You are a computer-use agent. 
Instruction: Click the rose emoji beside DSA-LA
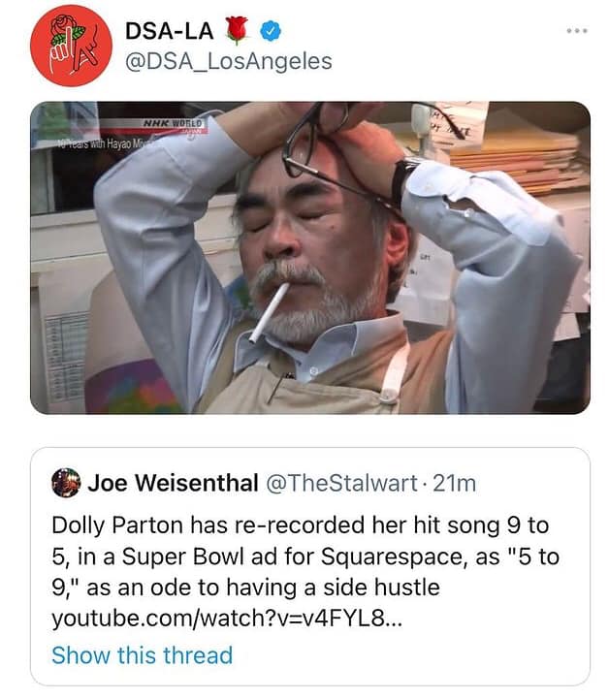click(x=238, y=30)
